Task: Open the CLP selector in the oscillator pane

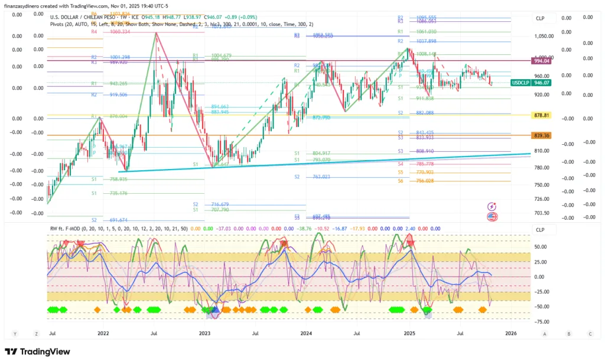Action: point(539,230)
